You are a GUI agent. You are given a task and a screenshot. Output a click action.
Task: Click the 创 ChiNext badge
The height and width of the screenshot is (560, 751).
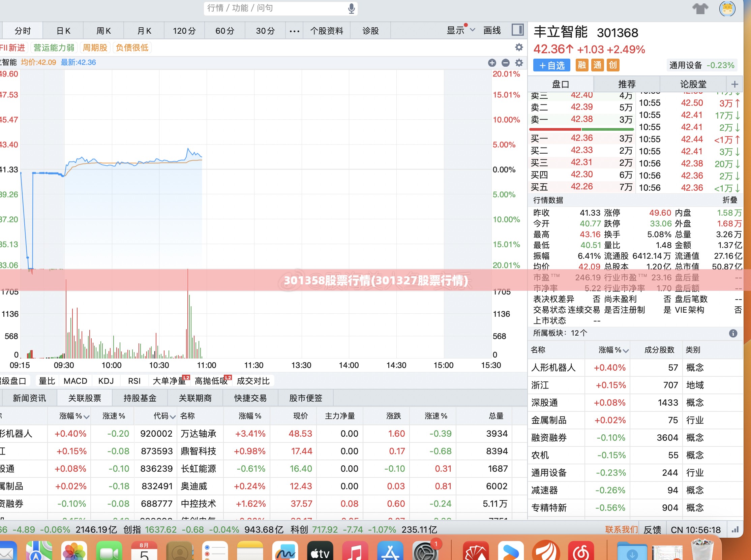[x=613, y=65]
